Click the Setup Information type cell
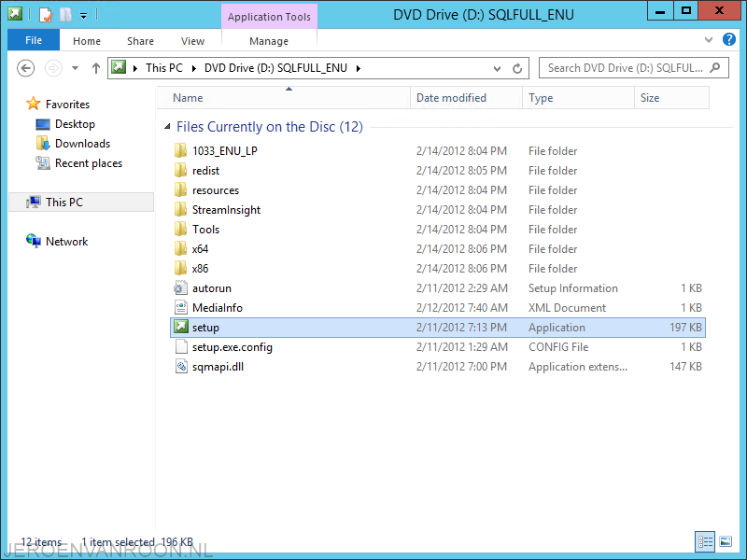This screenshot has height=560, width=747. [x=572, y=288]
